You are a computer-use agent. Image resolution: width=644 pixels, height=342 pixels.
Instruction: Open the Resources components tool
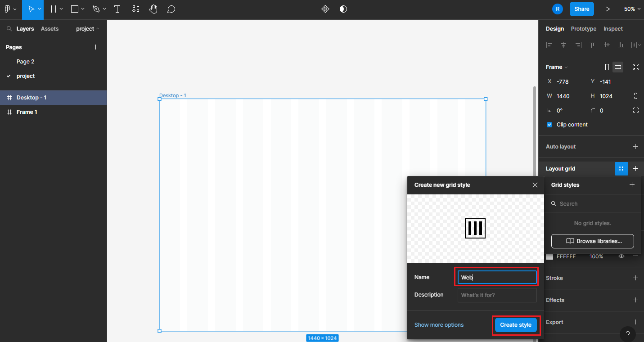(x=136, y=9)
